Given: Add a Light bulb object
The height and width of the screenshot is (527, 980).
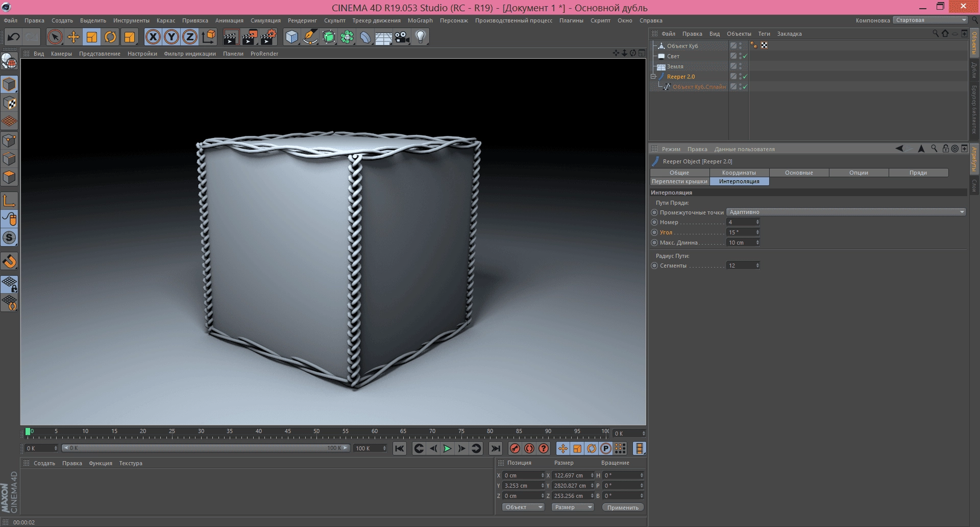Looking at the screenshot, I should coord(421,37).
